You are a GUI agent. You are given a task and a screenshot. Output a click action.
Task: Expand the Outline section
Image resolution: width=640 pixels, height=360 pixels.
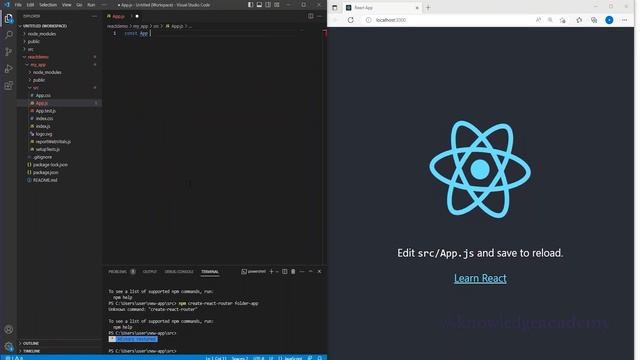pos(31,343)
